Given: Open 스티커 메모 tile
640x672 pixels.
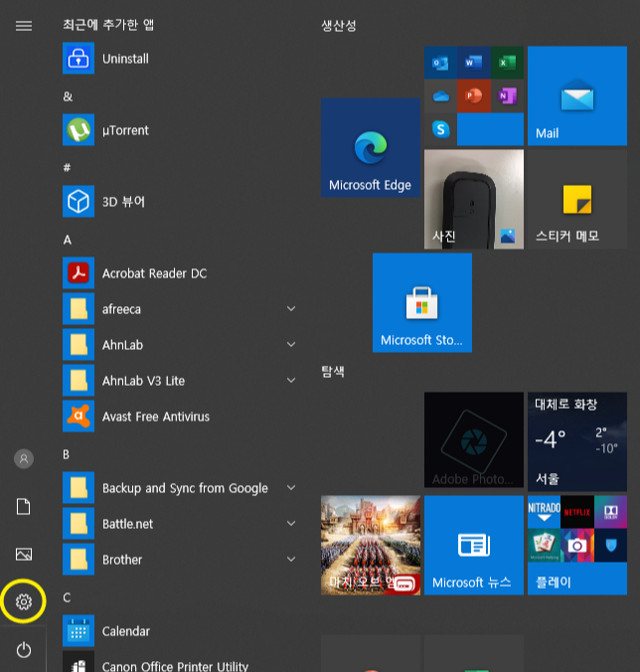Looking at the screenshot, I should [x=577, y=199].
